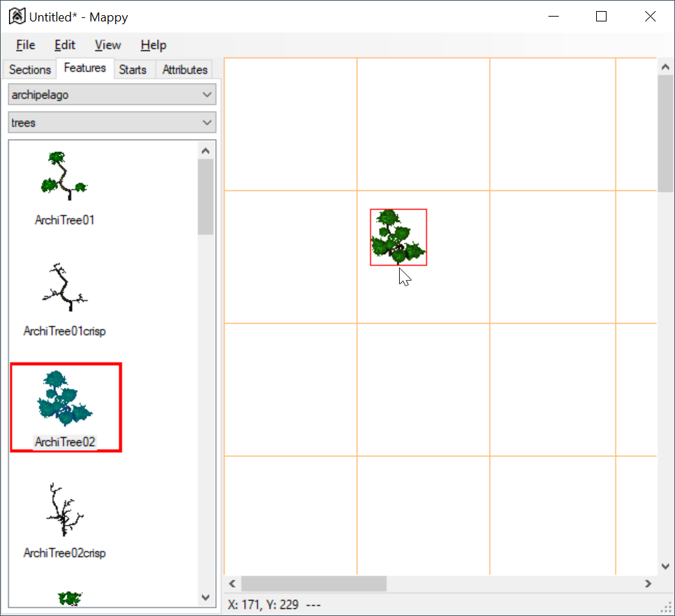675x616 pixels.
Task: Switch to the Starts tab
Action: point(133,69)
